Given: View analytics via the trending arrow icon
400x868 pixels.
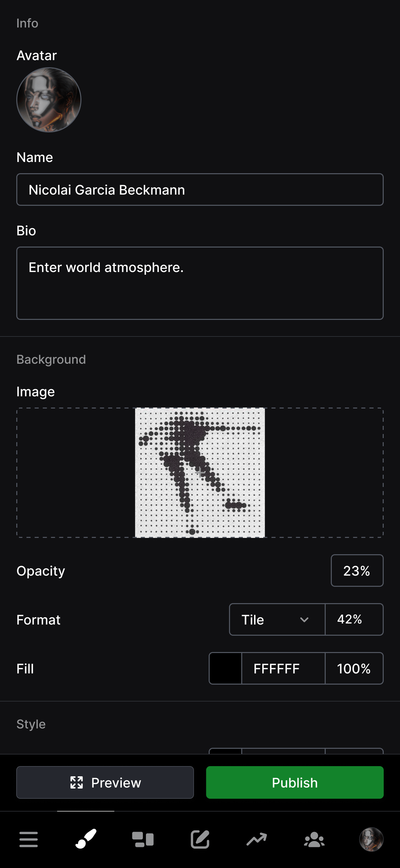Looking at the screenshot, I should coord(257,839).
